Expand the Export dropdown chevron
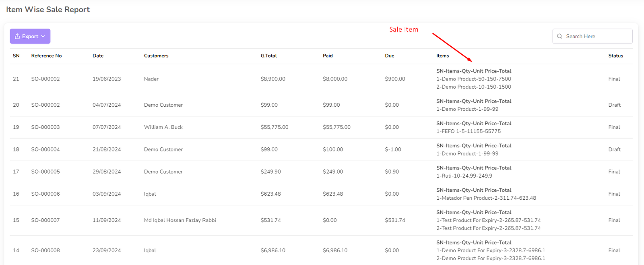This screenshot has height=265, width=644. [x=43, y=36]
